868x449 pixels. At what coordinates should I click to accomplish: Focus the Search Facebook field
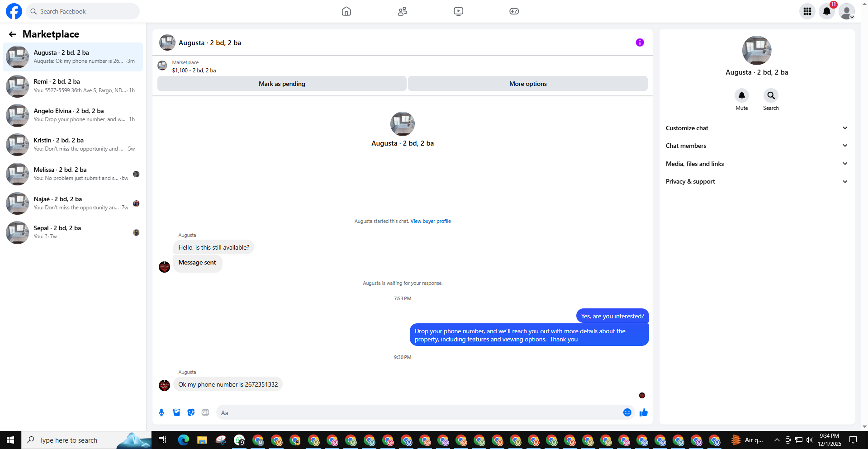tap(83, 11)
